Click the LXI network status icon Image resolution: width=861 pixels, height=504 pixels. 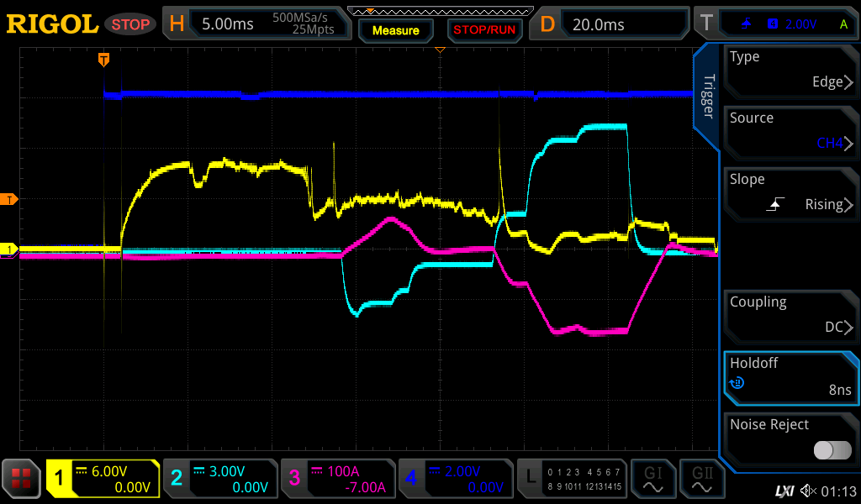click(784, 491)
